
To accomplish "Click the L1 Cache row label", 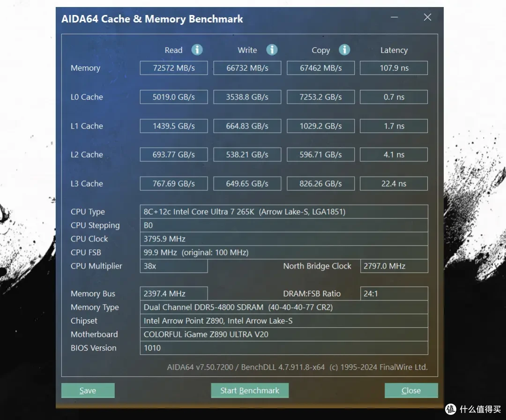I will tap(87, 126).
